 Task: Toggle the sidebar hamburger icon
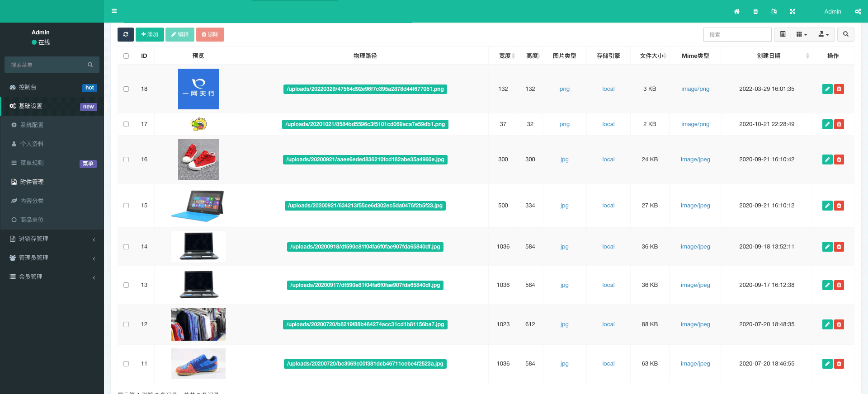pos(114,11)
